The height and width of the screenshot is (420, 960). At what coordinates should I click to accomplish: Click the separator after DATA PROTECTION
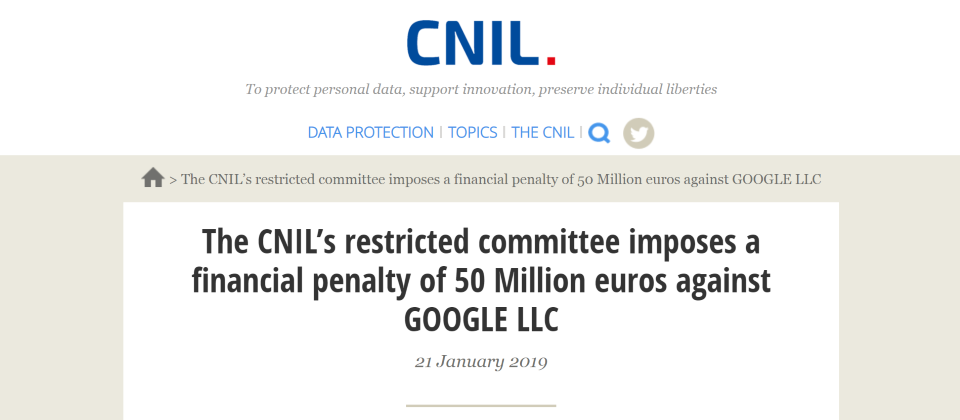(441, 133)
